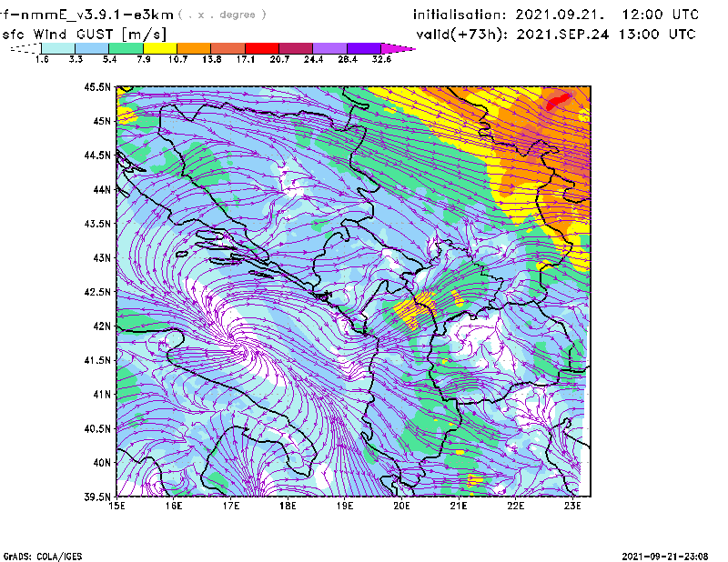This screenshot has height=562, width=728.
Task: Click the red 17.1–20.7 legend swatch
Action: [262, 48]
